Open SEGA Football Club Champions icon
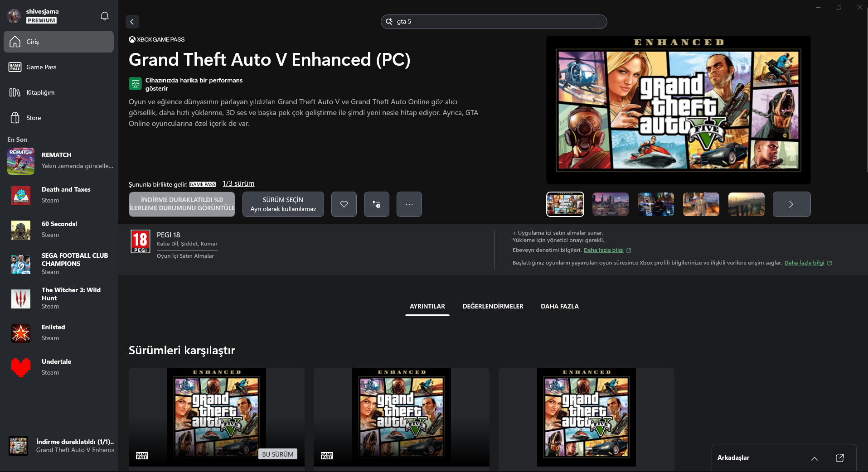868x472 pixels. tap(21, 264)
